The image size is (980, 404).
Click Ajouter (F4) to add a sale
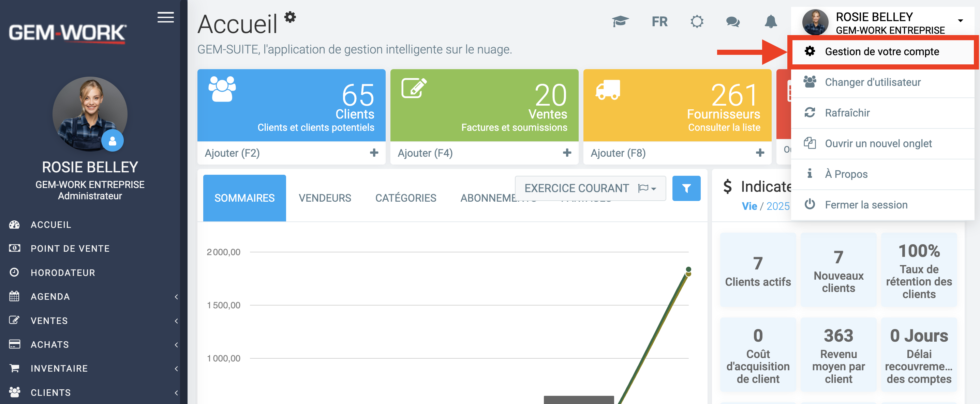[x=425, y=153]
